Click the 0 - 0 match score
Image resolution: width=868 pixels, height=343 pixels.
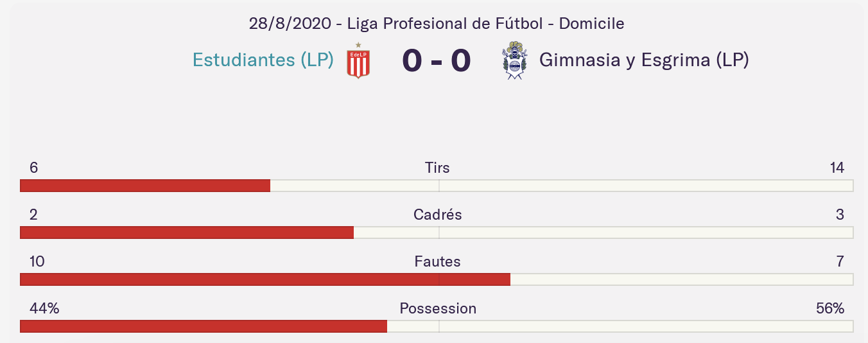(x=437, y=61)
